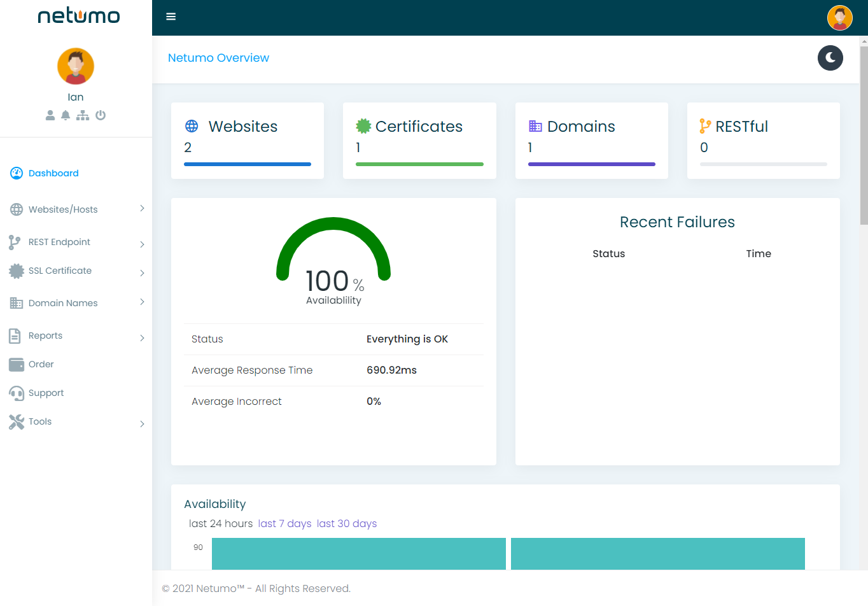Collapse the sidebar with the hamburger icon
The image size is (868, 606).
[x=171, y=17]
